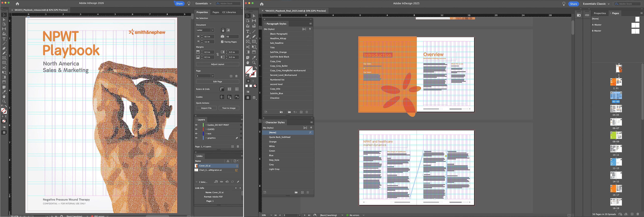Toggle visibility of the graphics layer

pos(196,138)
